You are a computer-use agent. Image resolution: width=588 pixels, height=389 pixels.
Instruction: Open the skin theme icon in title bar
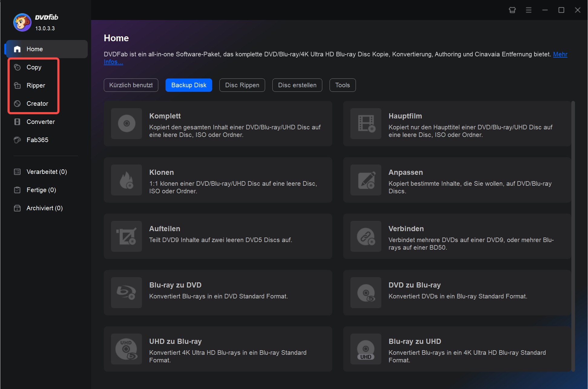tap(512, 10)
